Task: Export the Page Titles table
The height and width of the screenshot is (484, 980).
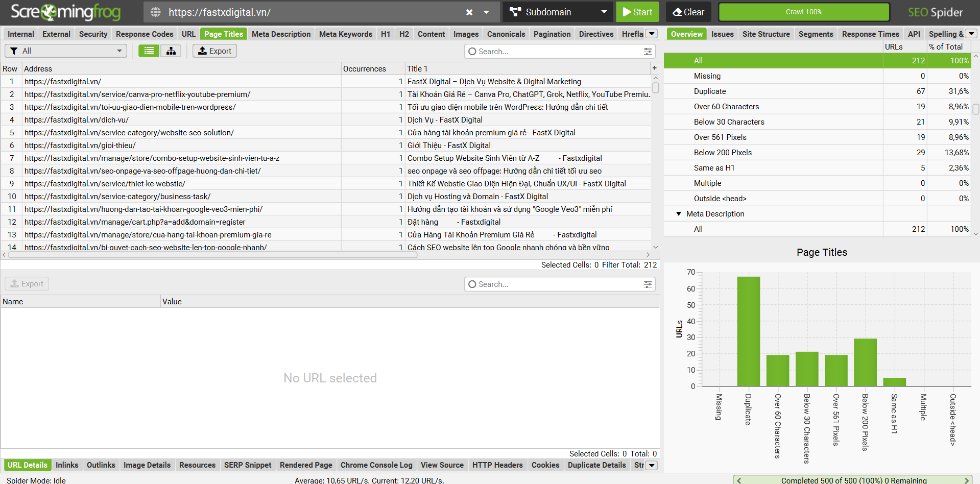Action: tap(214, 51)
